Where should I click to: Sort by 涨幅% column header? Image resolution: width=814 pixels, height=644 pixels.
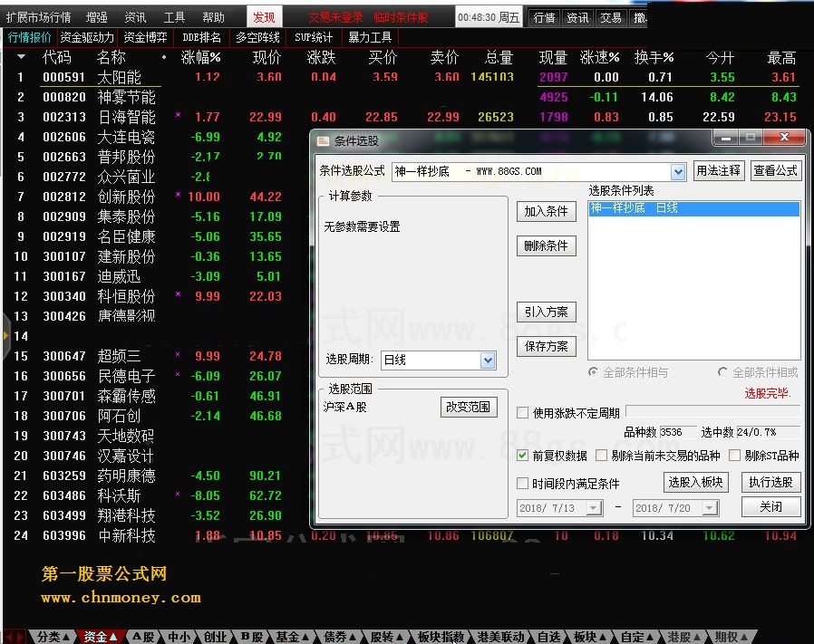point(200,57)
